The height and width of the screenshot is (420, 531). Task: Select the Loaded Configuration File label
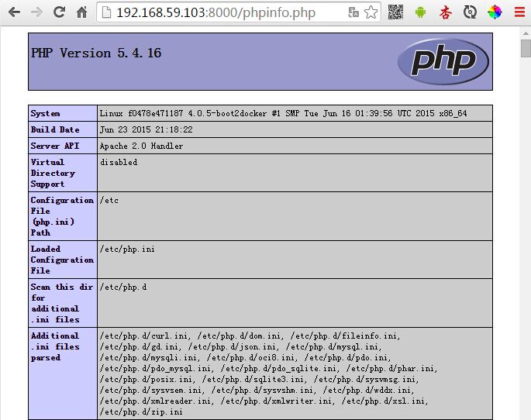[x=62, y=260]
